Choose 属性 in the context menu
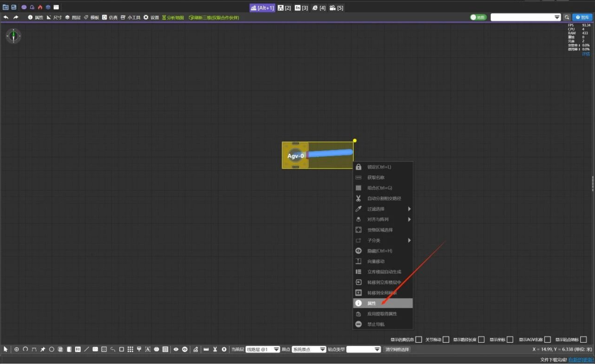595x364 pixels. (383, 303)
